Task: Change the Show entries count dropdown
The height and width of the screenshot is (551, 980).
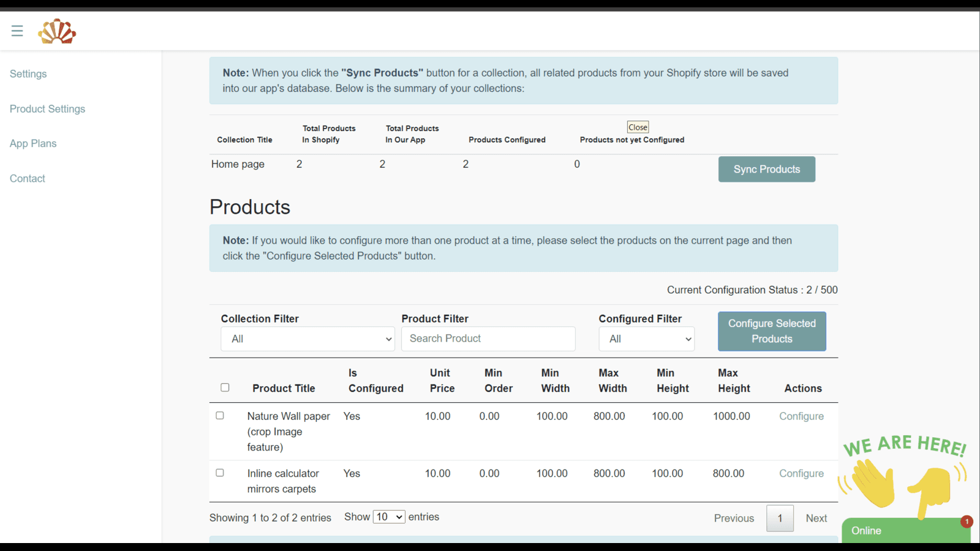Action: 390,517
